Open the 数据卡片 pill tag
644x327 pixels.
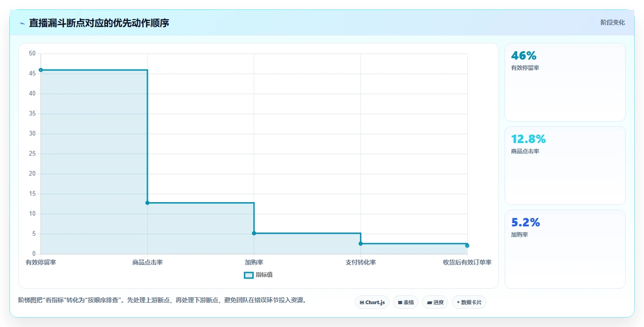(x=469, y=302)
